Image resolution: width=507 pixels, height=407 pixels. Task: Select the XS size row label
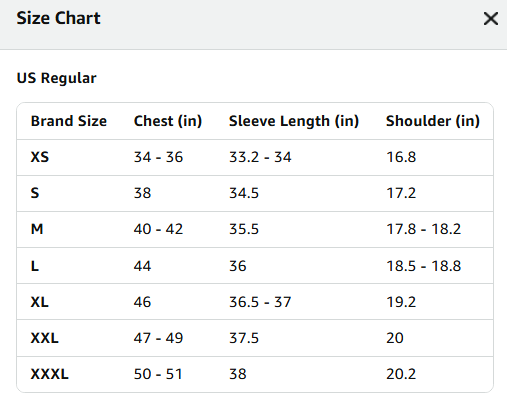pos(40,157)
